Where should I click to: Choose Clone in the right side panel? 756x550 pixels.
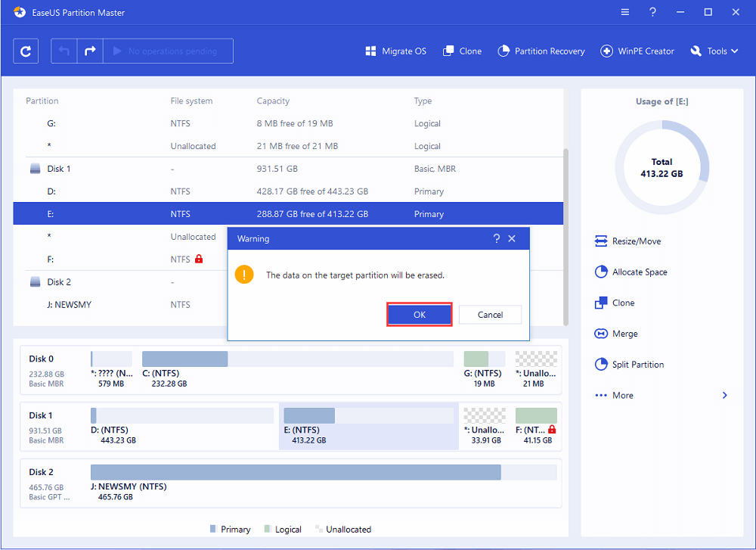point(615,303)
